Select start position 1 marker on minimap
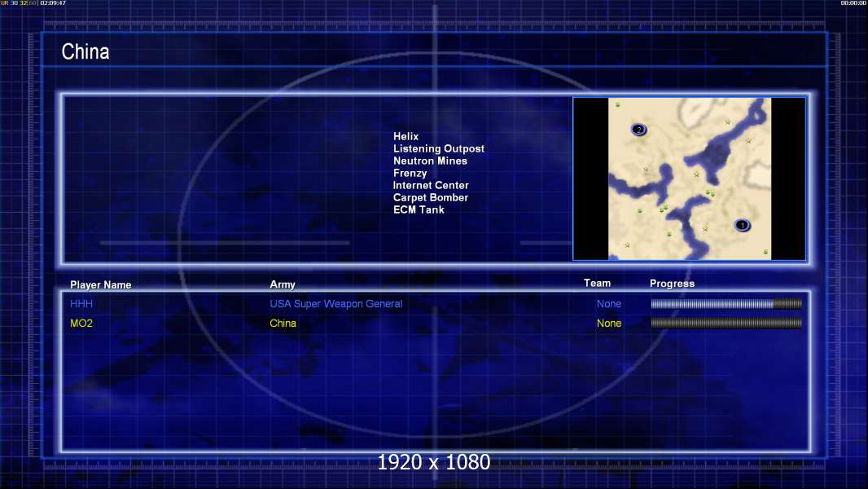Screen dimensions: 868x489 pyautogui.click(x=743, y=225)
